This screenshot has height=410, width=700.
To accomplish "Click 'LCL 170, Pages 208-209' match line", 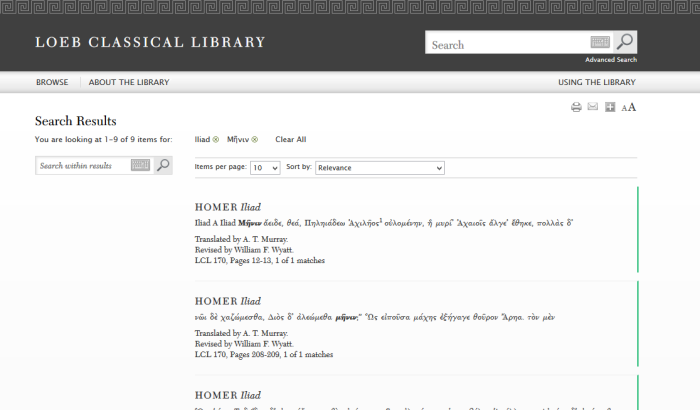I will [x=264, y=355].
